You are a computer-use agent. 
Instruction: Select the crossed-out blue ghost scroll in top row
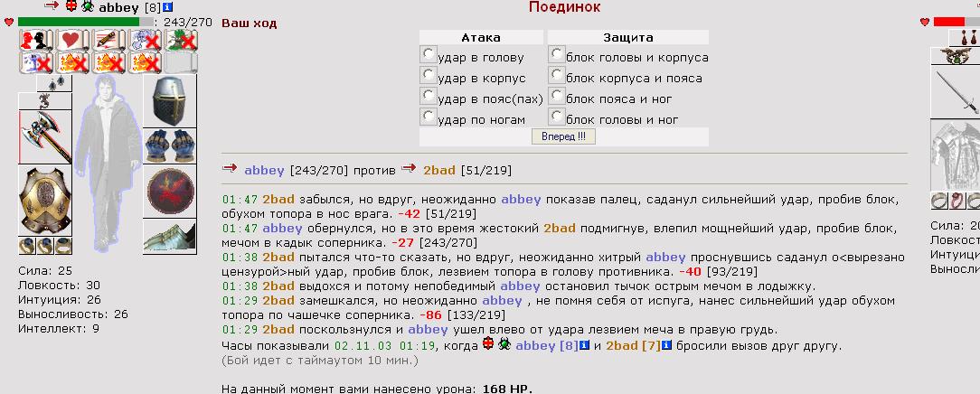pyautogui.click(x=145, y=41)
